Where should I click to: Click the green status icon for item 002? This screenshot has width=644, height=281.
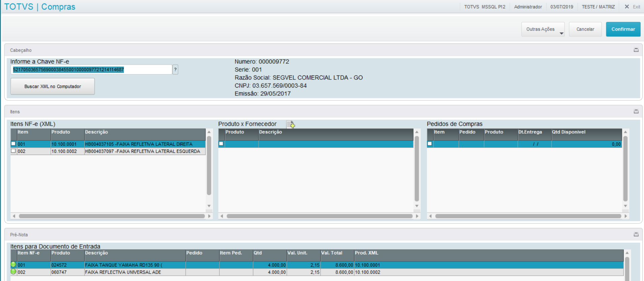[13, 272]
